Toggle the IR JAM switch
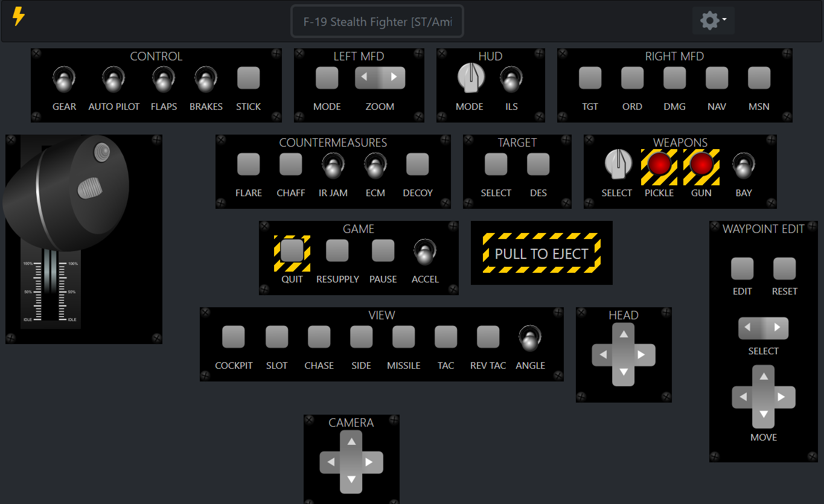 (x=333, y=166)
